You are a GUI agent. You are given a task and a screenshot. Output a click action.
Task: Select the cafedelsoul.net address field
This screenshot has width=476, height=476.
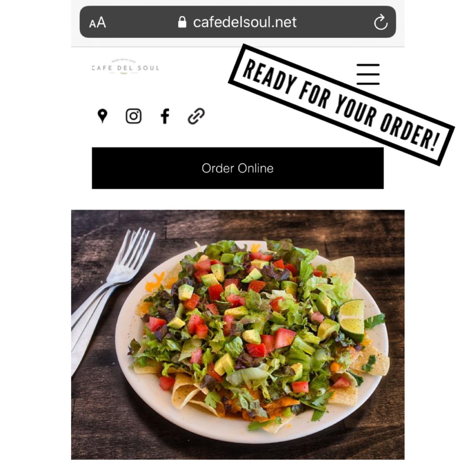(238, 22)
